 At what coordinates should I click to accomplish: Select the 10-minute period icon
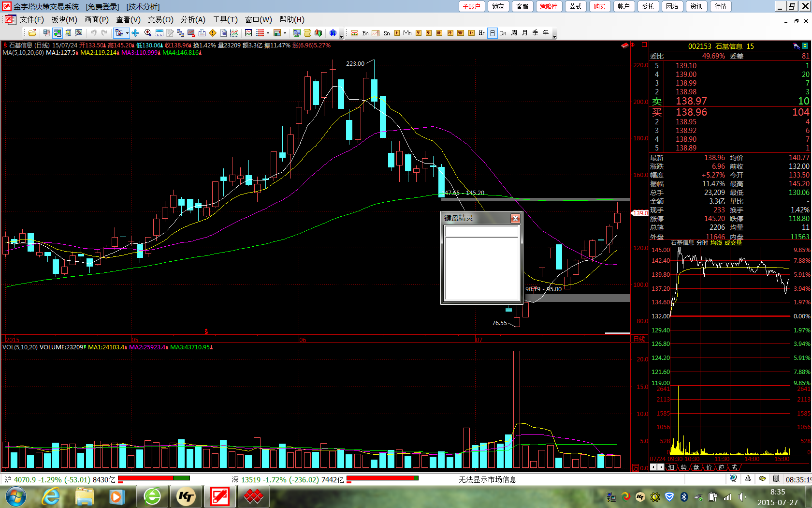(439, 33)
